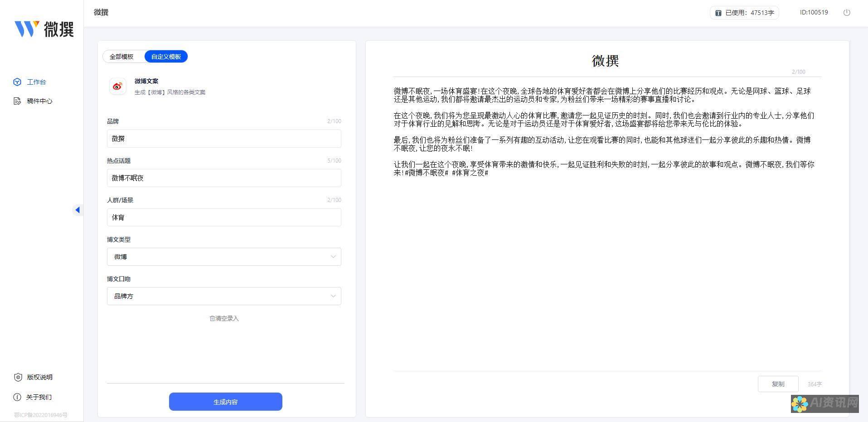Click the 博文类型 field label
This screenshot has width=868, height=422.
click(119, 240)
